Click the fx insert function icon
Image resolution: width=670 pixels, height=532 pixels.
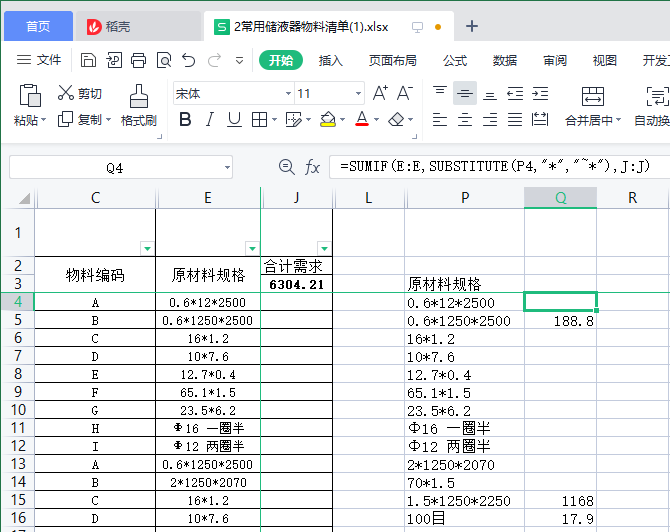(312, 167)
